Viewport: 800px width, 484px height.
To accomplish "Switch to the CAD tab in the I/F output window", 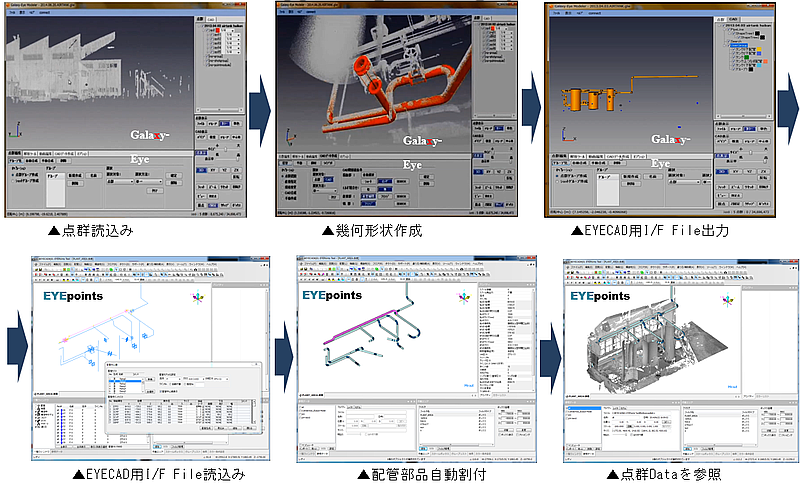I will tap(733, 19).
